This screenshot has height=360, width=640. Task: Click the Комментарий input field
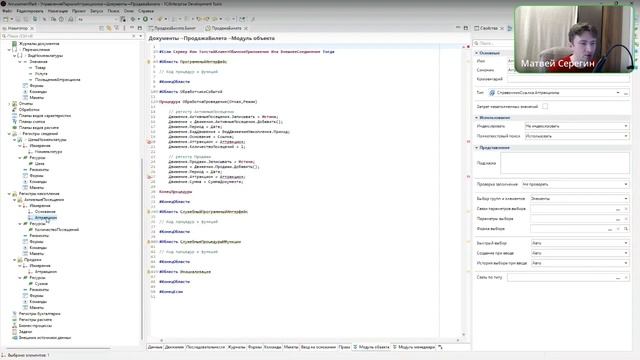[568, 79]
